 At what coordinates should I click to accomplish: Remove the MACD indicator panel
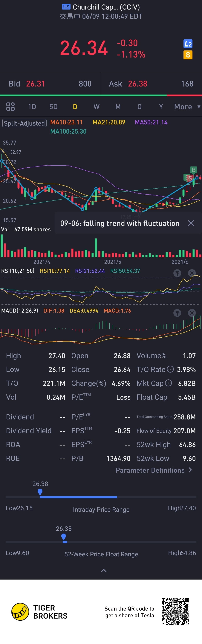(192, 313)
